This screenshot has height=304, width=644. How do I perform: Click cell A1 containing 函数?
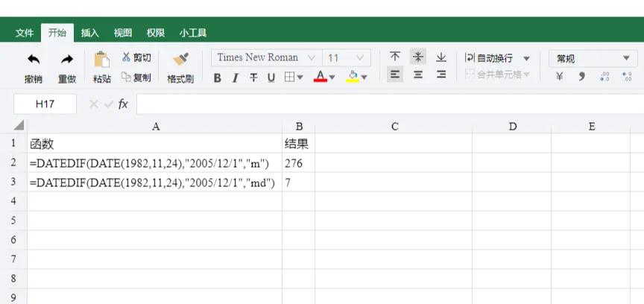pos(155,143)
